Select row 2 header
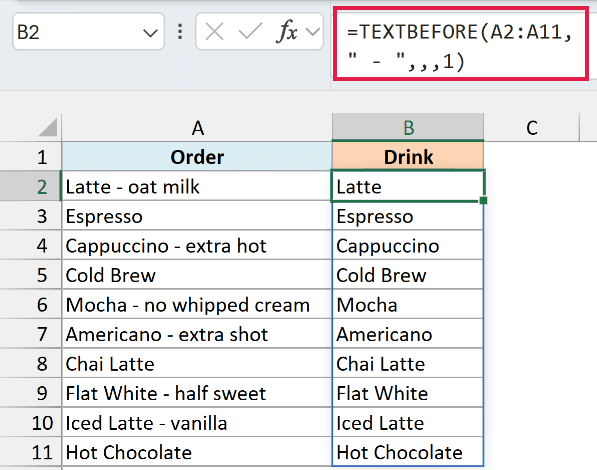The width and height of the screenshot is (597, 470). click(x=30, y=186)
